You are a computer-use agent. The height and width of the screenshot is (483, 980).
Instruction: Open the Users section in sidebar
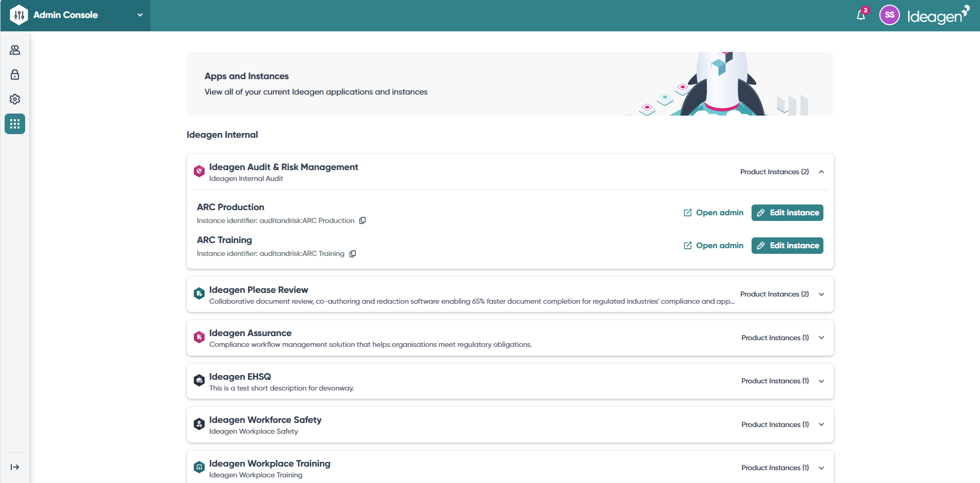point(15,50)
